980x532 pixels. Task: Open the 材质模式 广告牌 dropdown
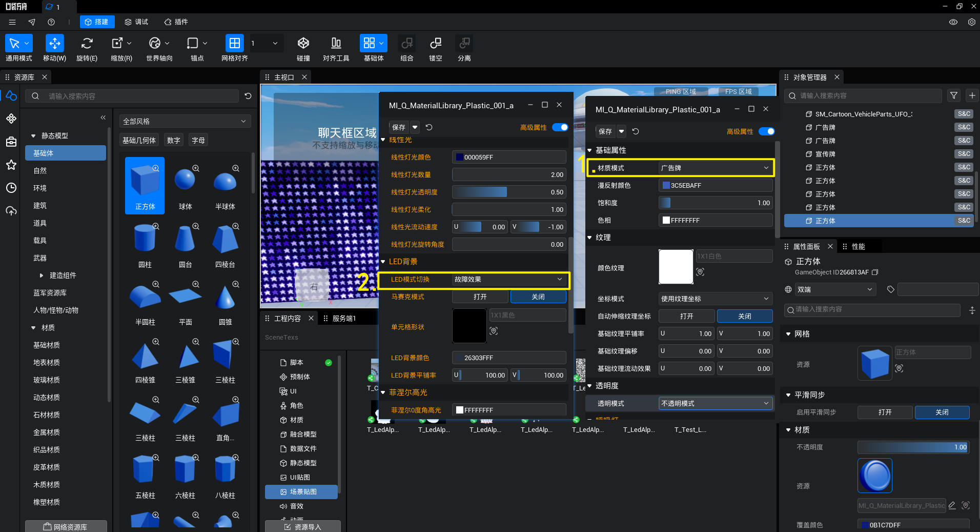point(716,168)
